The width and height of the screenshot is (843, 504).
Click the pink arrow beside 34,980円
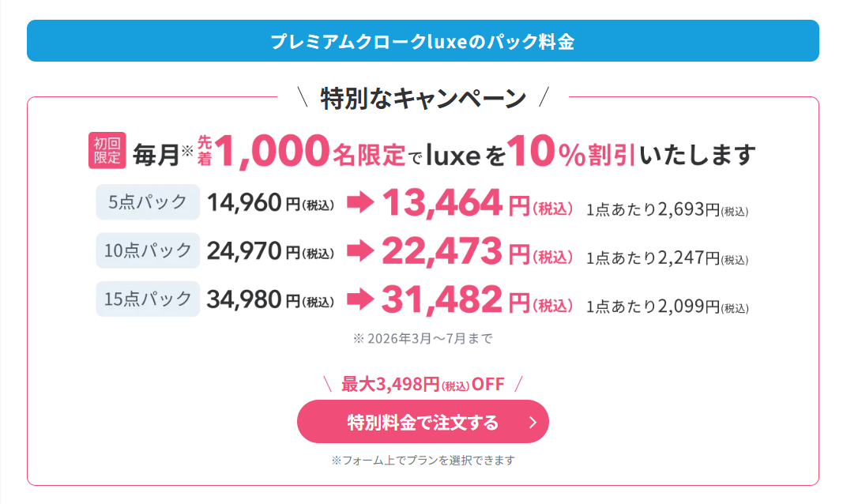359,299
